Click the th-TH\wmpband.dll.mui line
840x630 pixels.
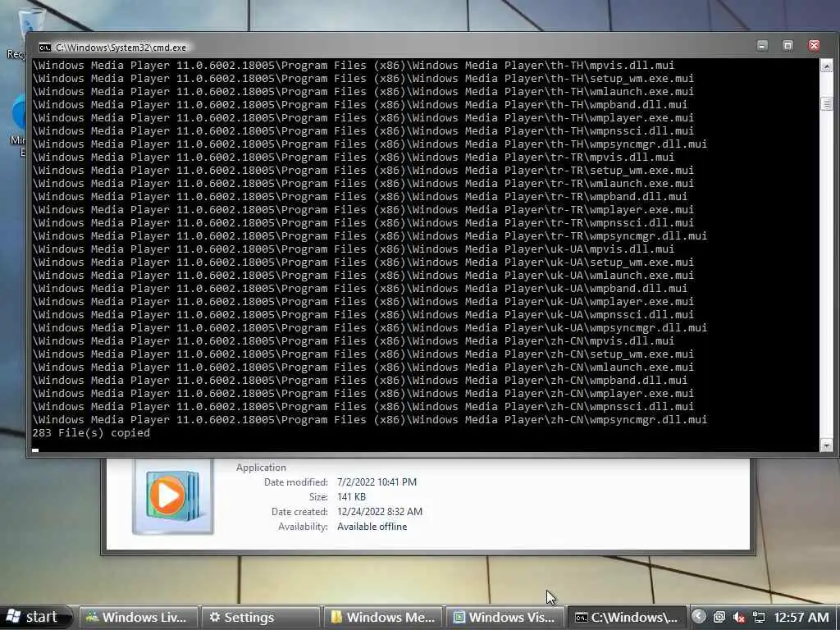(x=360, y=104)
